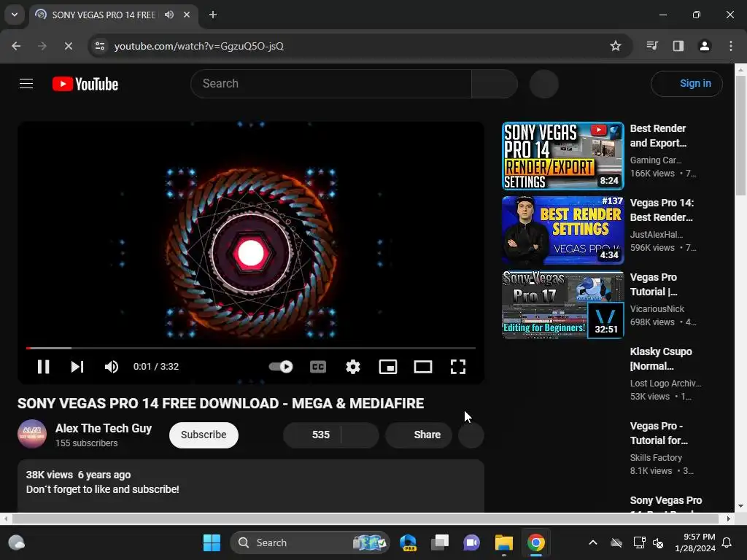The height and width of the screenshot is (560, 747).
Task: Toggle closed captions (CC) button
Action: pyautogui.click(x=318, y=367)
